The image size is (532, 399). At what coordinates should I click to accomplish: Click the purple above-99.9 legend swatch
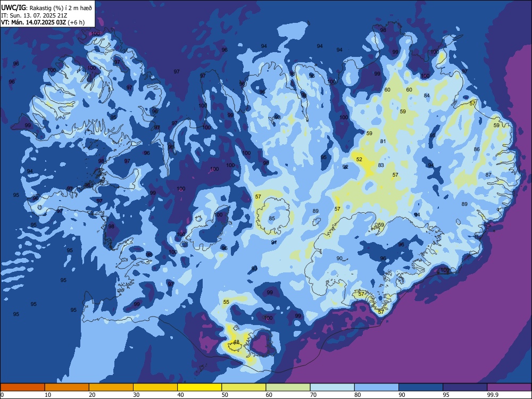point(509,387)
